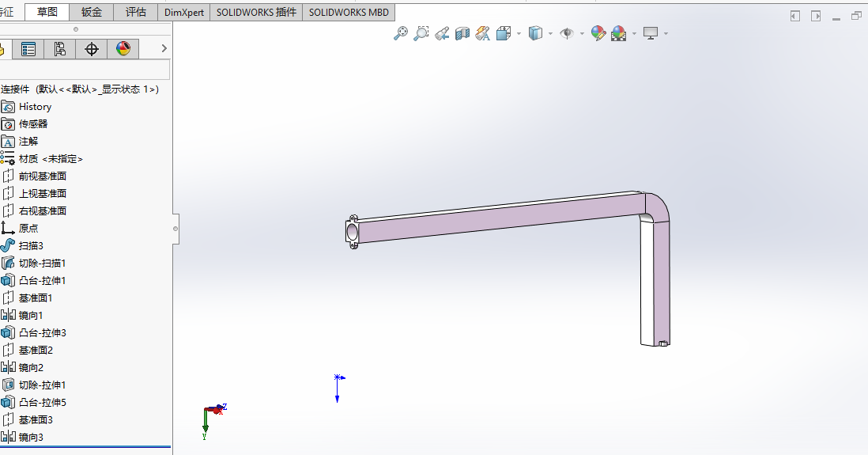Click the circular hole on the tube end flange
Screen dimensions: 868x455
pyautogui.click(x=352, y=232)
